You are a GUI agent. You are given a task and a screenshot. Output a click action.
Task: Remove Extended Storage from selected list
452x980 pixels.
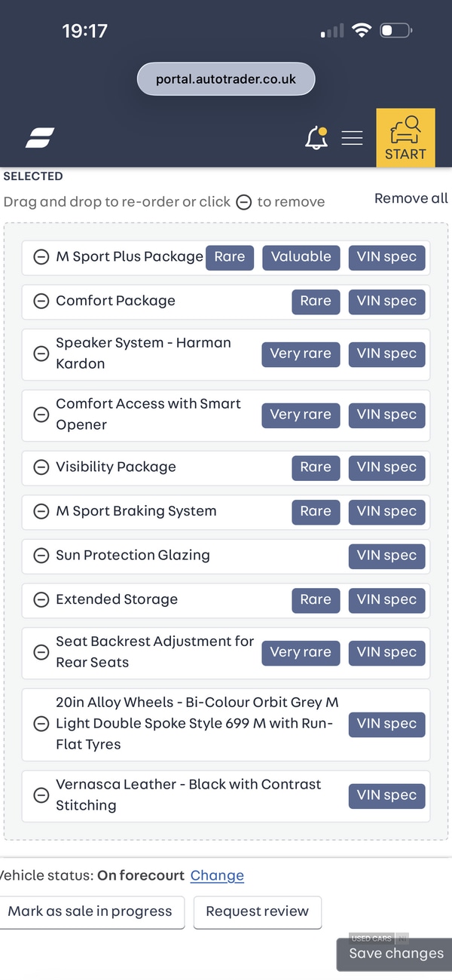(x=41, y=601)
